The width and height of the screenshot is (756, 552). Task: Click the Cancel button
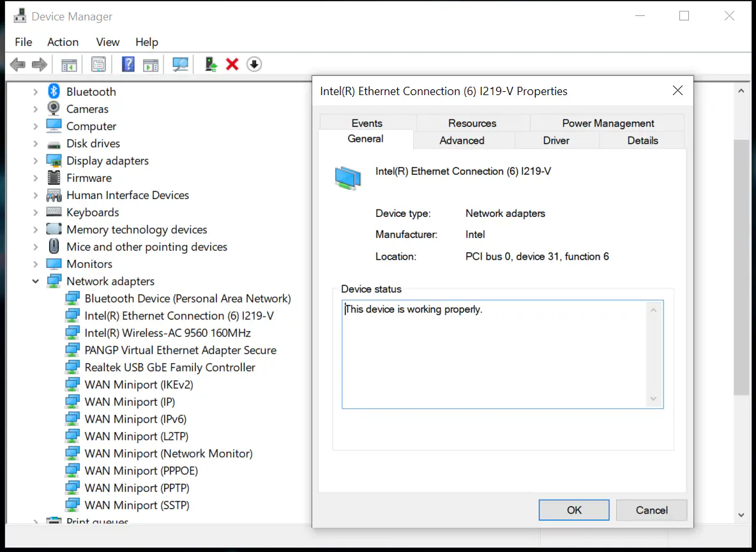[x=651, y=510]
